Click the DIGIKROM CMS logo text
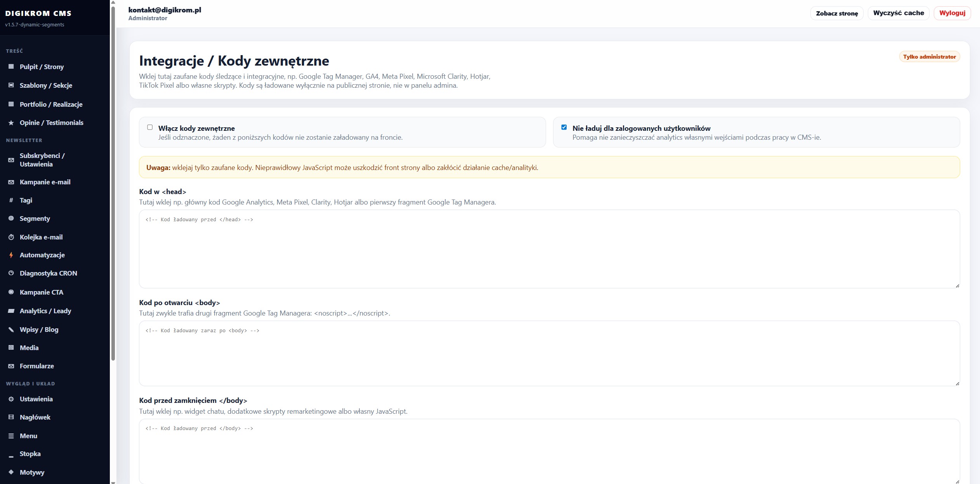Screen dimensions: 980x484 [x=38, y=13]
